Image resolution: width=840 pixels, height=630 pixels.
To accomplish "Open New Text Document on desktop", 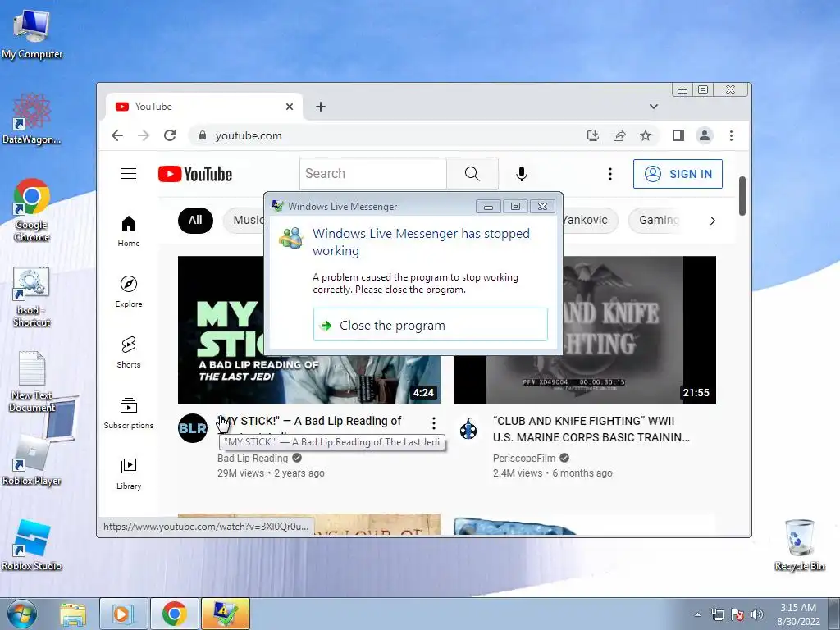I will [32, 381].
